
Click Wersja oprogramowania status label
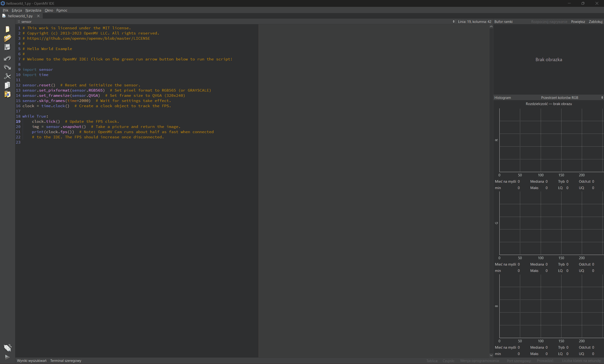click(480, 361)
